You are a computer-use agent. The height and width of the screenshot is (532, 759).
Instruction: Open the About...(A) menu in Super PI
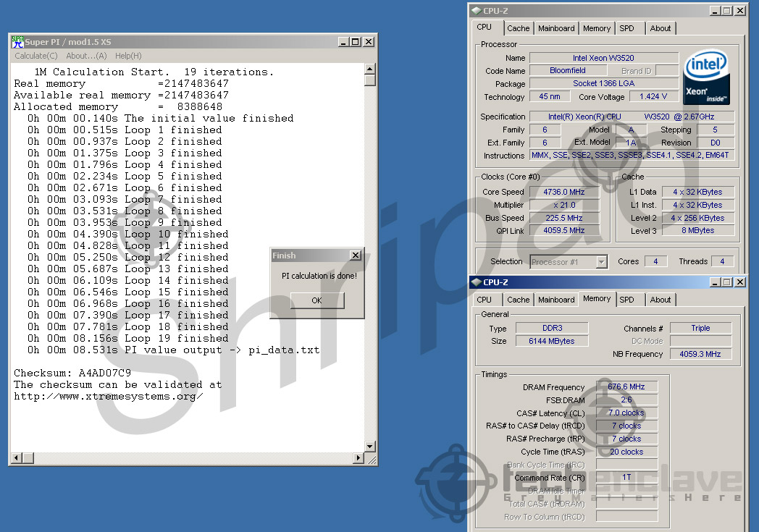click(x=86, y=56)
